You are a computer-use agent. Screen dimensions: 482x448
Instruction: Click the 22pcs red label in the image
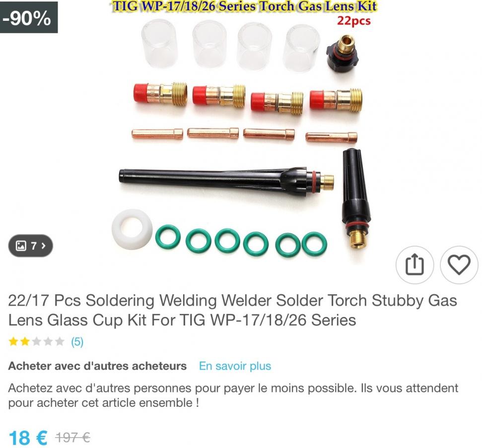tap(354, 21)
